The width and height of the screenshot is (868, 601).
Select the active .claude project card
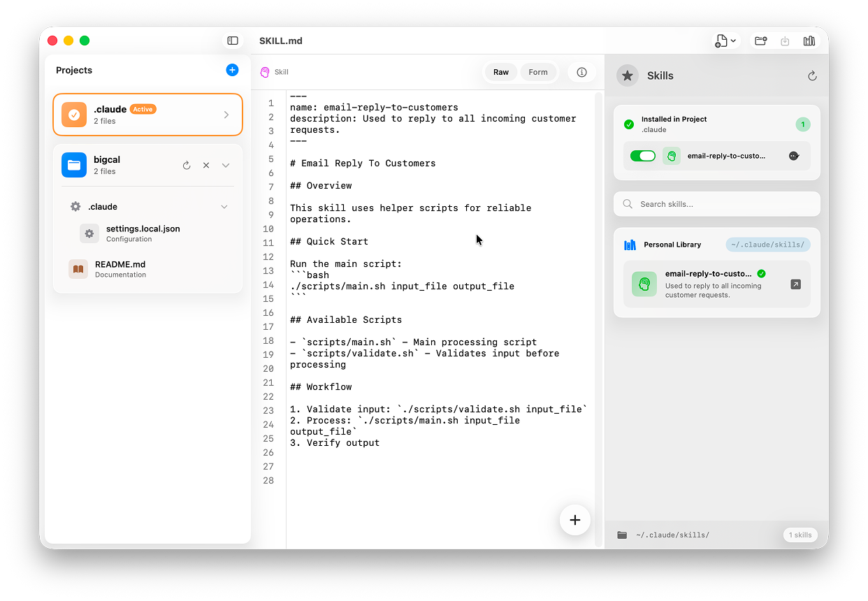click(147, 115)
